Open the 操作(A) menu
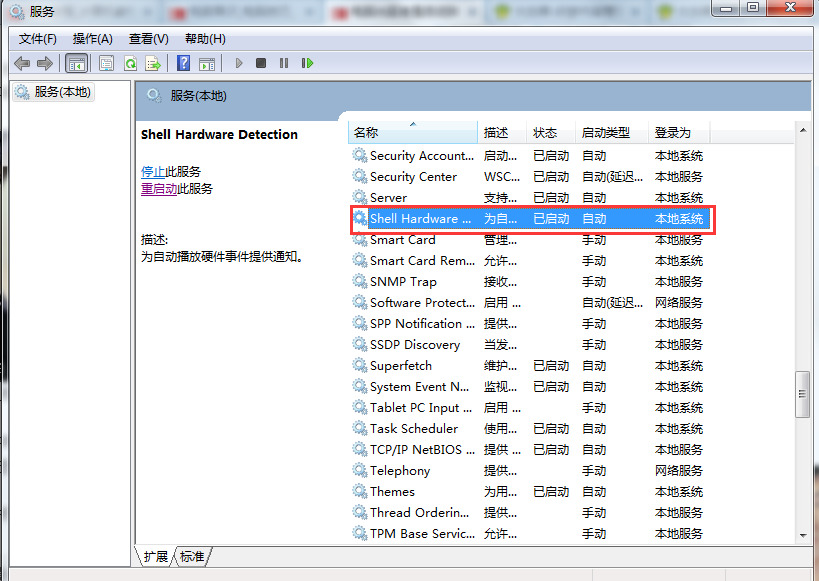The image size is (819, 581). [92, 39]
